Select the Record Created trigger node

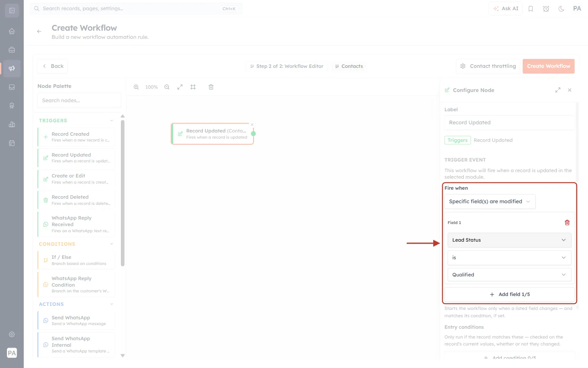click(x=76, y=137)
